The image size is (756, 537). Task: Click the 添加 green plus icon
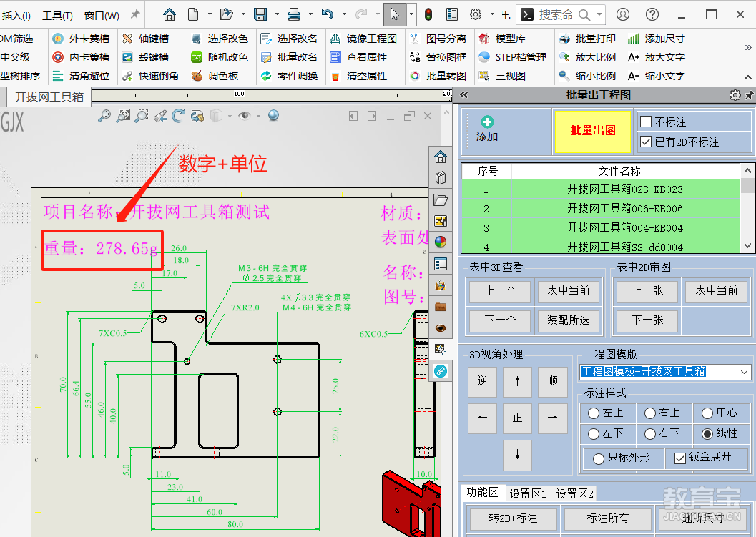487,122
